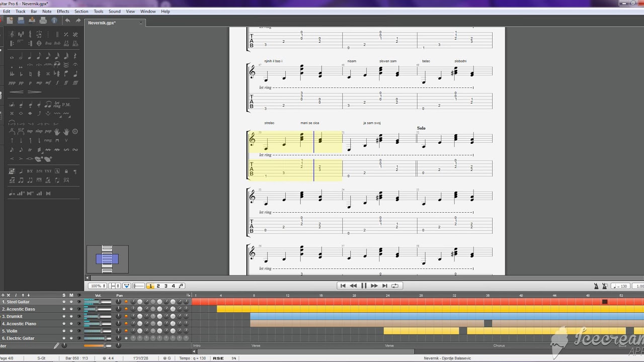This screenshot has height=362, width=644.
Task: Select the 3. Drumkit track name
Action: tap(12, 316)
